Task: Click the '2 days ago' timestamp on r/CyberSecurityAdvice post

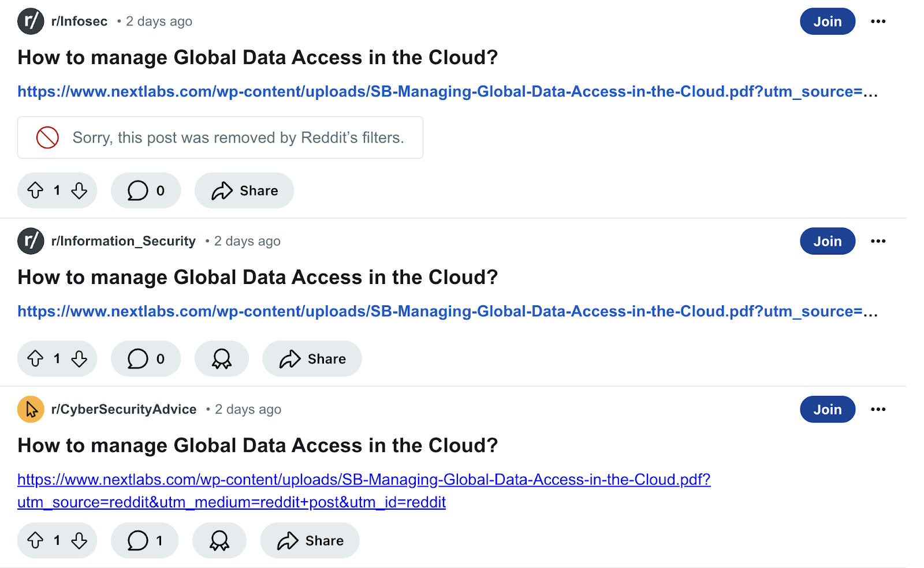Action: (x=248, y=409)
